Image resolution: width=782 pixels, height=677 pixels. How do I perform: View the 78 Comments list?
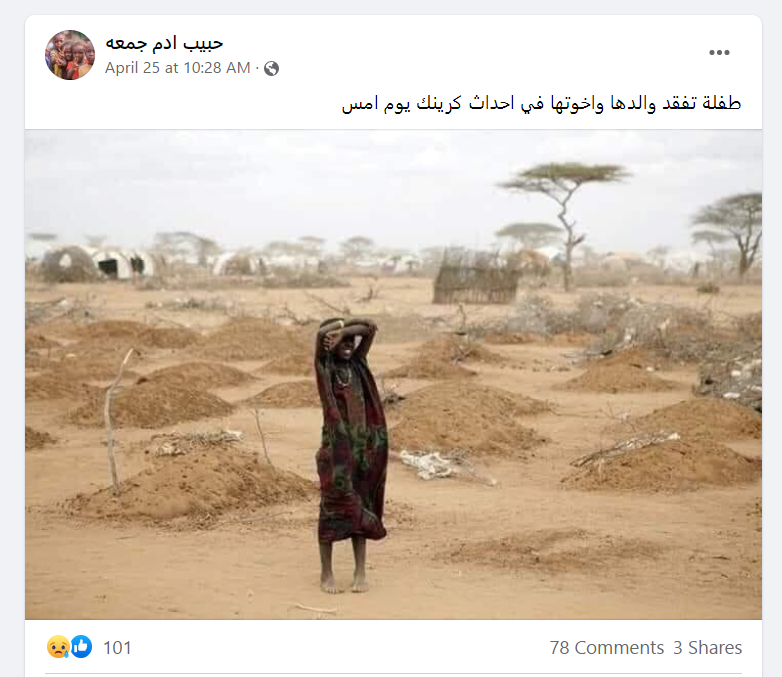606,648
